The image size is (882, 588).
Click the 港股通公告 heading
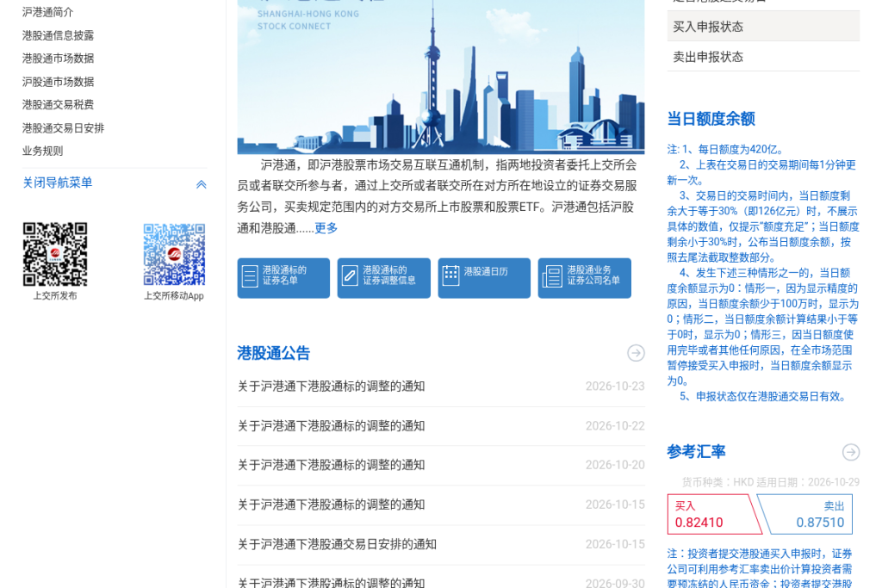[x=273, y=353]
